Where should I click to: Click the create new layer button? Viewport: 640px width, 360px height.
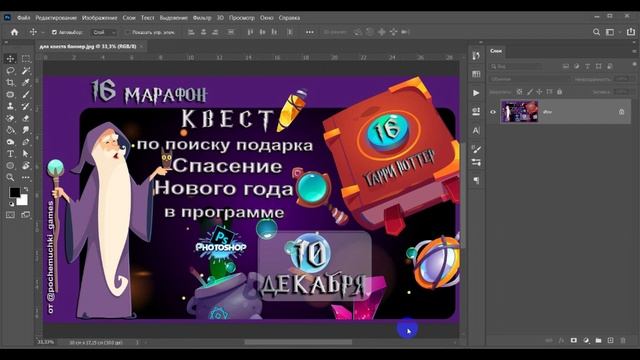pyautogui.click(x=610, y=340)
